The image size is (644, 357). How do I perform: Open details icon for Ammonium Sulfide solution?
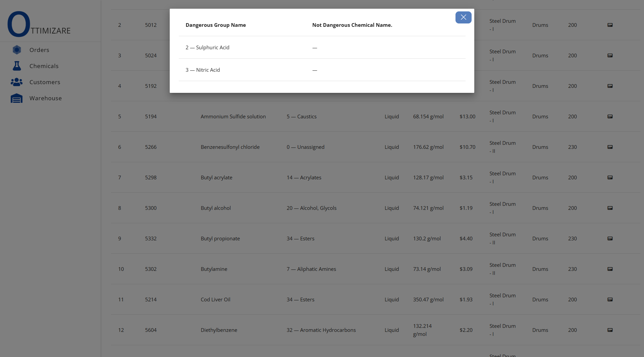tap(610, 117)
